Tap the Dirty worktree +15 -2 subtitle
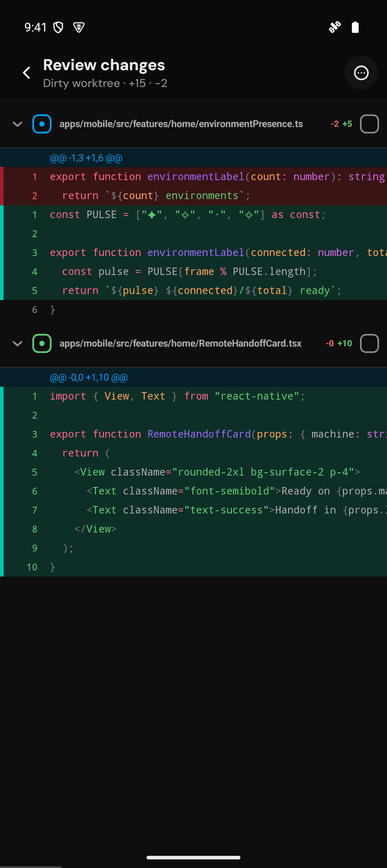387x868 pixels. pos(105,83)
